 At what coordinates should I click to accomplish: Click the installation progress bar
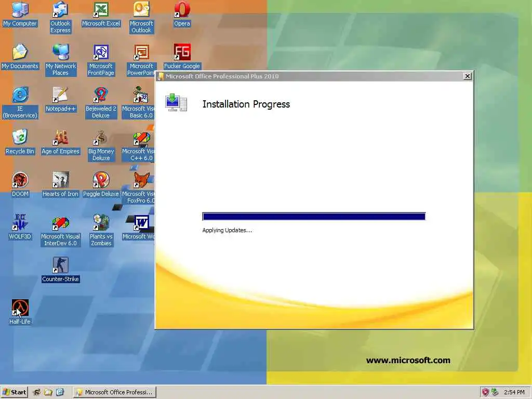pyautogui.click(x=314, y=217)
